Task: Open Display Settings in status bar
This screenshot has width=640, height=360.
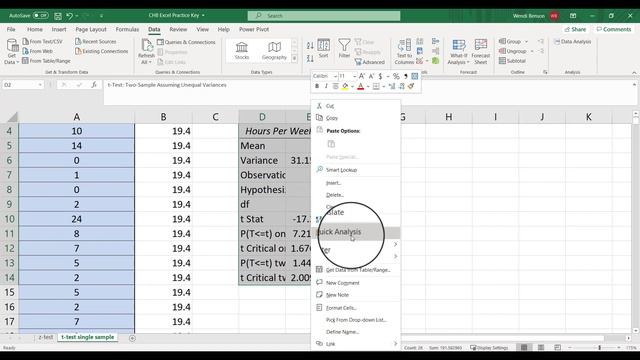Action: [x=489, y=348]
